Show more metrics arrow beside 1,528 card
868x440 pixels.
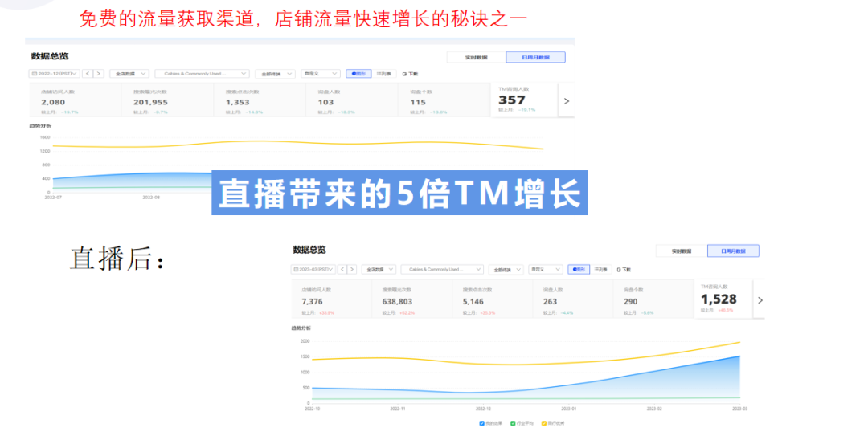[760, 300]
